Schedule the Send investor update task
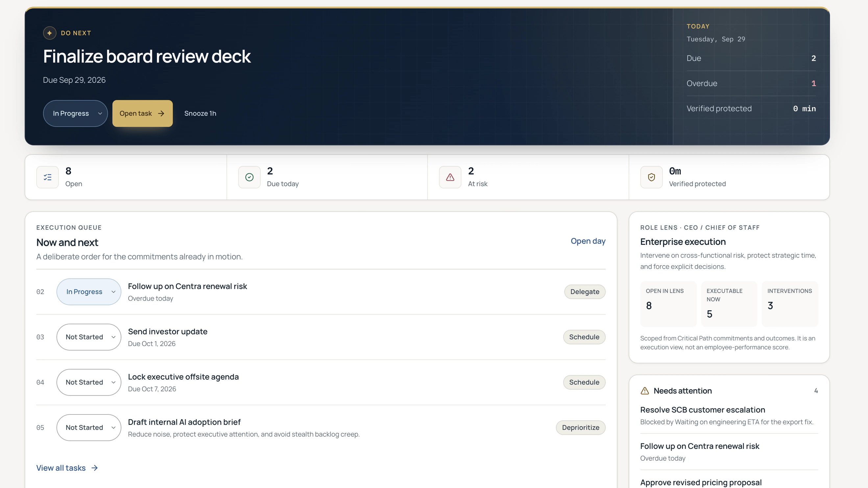 pyautogui.click(x=584, y=337)
